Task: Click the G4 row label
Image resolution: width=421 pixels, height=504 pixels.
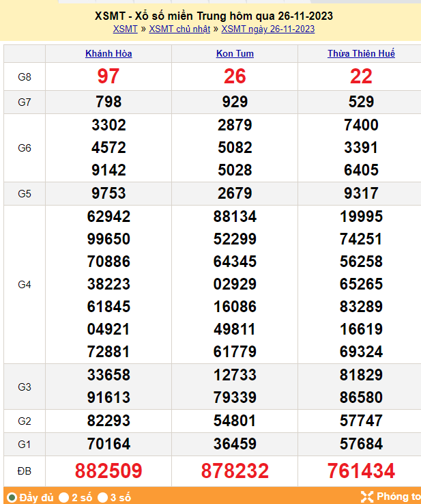Action: point(25,284)
